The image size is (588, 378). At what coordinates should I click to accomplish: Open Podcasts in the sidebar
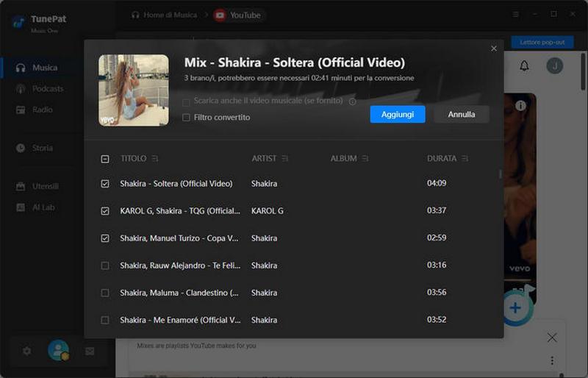48,89
